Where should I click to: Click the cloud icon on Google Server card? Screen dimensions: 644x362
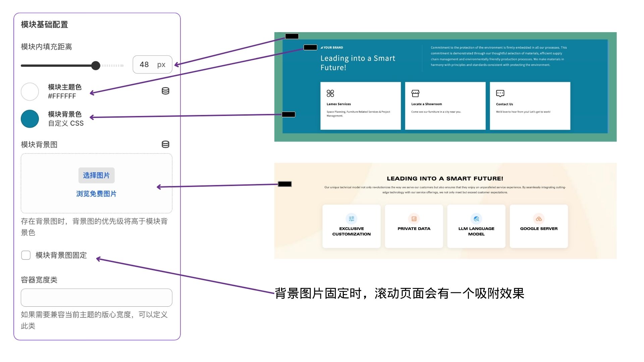point(539,219)
